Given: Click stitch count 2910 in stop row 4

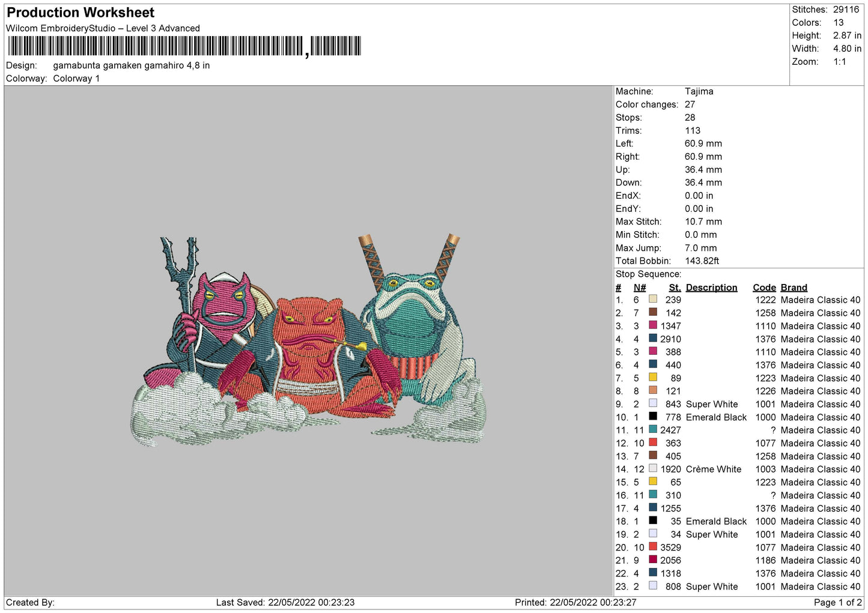Looking at the screenshot, I should (x=670, y=339).
